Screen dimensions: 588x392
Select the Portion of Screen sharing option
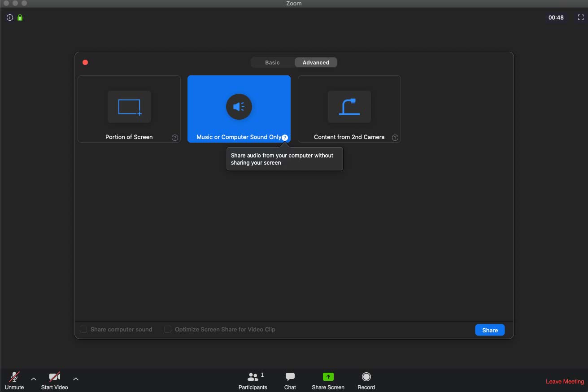pos(129,109)
